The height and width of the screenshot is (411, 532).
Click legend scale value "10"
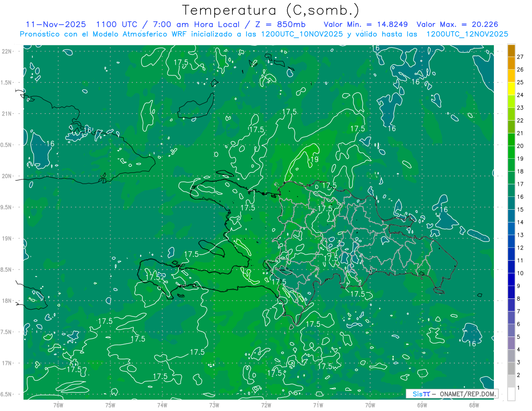520,273
